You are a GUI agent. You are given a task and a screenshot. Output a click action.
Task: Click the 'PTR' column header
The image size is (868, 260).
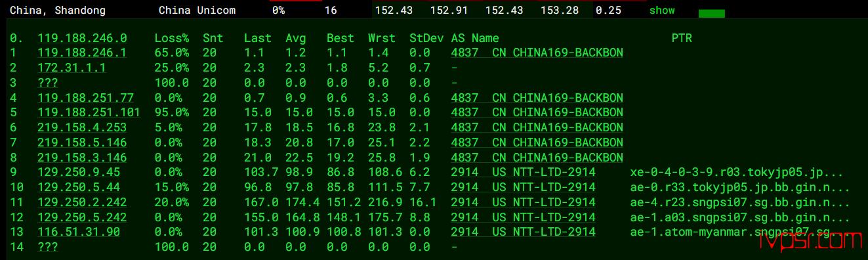click(682, 38)
